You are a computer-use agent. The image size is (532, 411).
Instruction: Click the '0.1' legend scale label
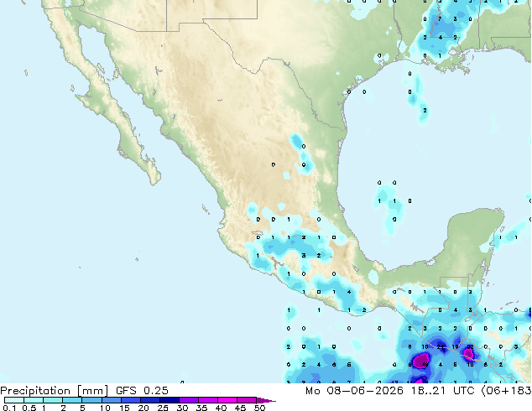pos(9,408)
